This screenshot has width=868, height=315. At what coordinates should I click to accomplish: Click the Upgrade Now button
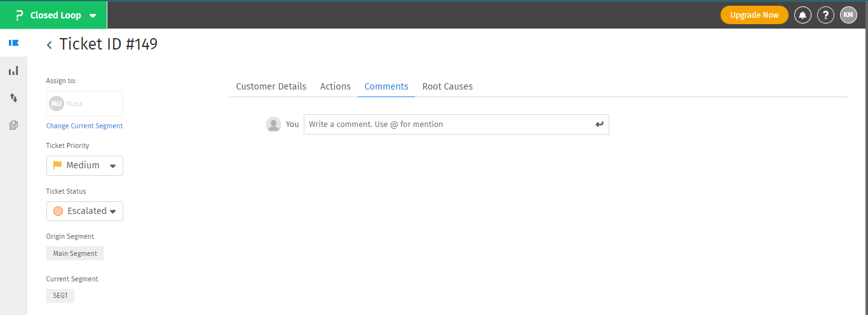tap(754, 15)
